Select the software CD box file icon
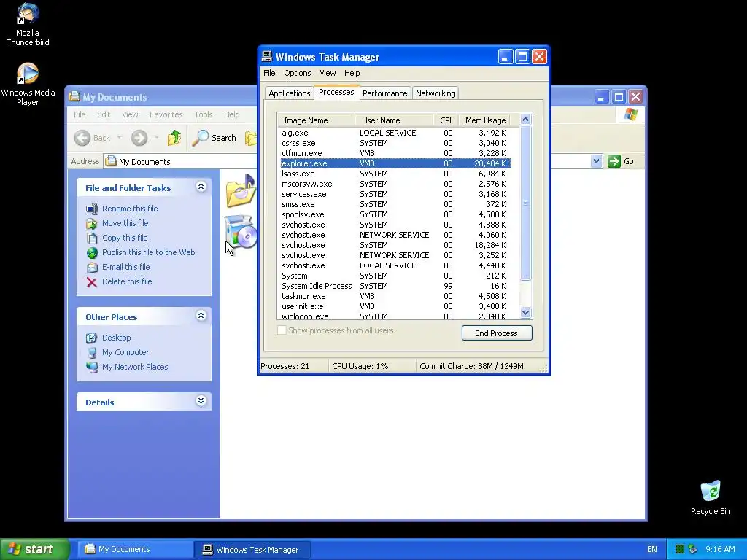This screenshot has width=747, height=560. click(x=241, y=232)
